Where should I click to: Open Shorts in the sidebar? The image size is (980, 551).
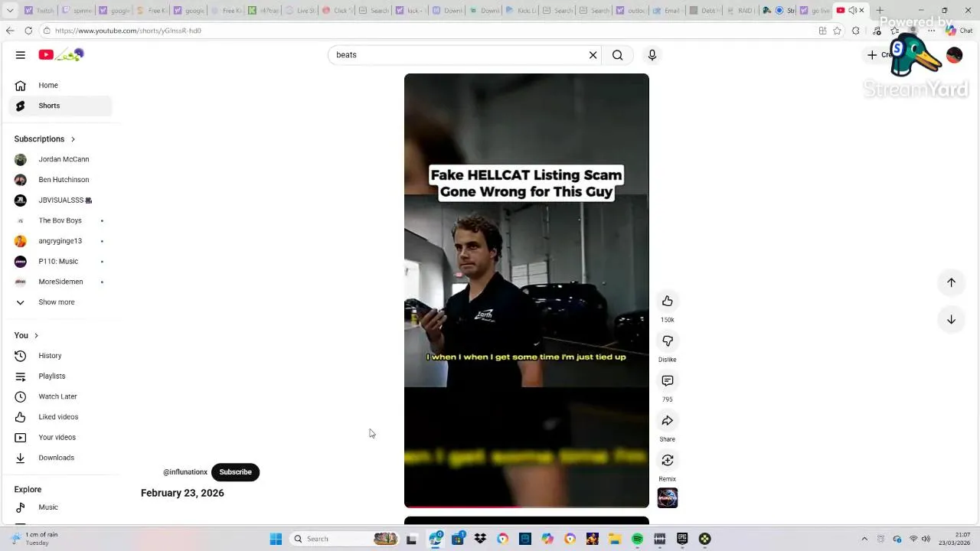[60, 106]
